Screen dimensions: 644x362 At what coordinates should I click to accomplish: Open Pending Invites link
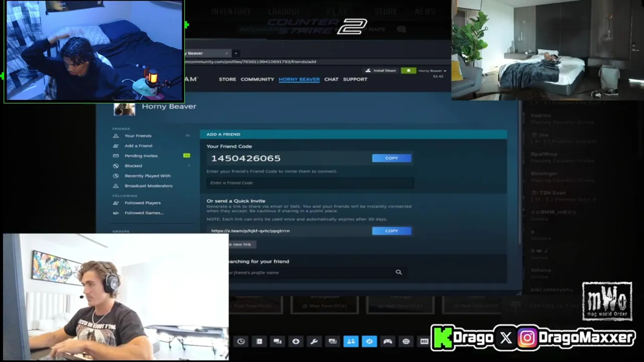coord(141,156)
